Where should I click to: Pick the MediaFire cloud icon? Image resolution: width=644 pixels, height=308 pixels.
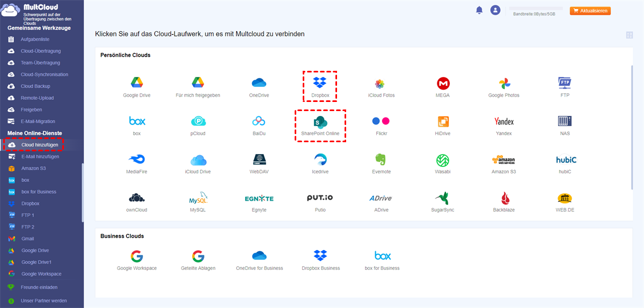tap(137, 159)
